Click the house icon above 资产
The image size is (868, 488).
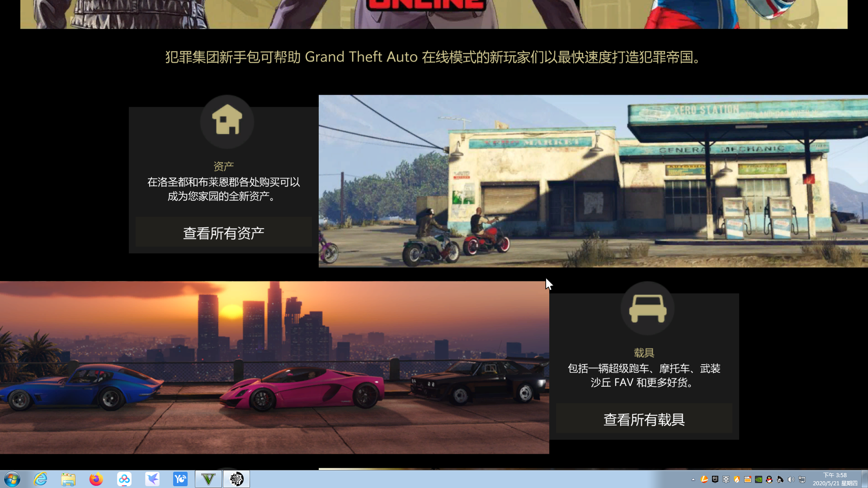(x=227, y=122)
